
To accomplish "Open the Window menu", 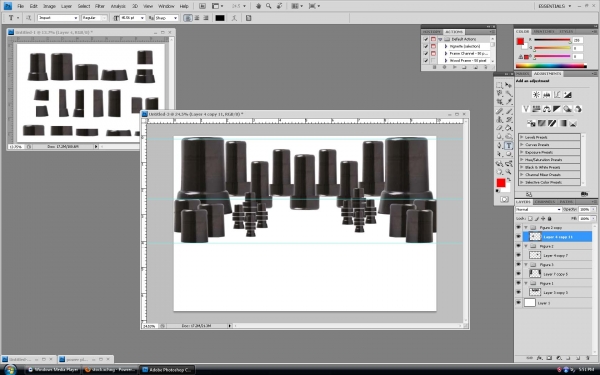I will pos(166,6).
